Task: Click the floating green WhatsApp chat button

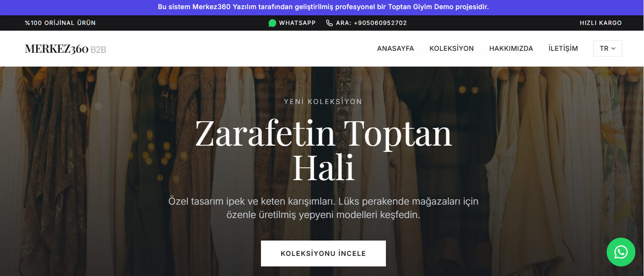Action: (621, 252)
